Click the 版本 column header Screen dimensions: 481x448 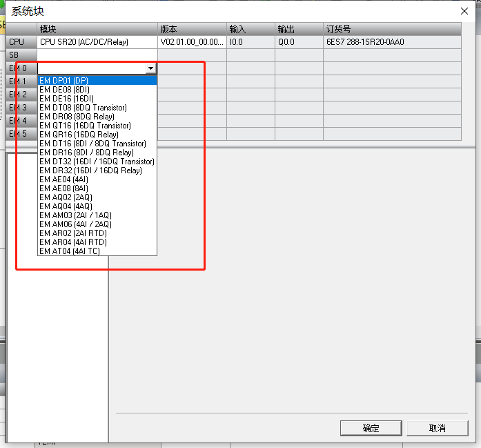pos(192,29)
